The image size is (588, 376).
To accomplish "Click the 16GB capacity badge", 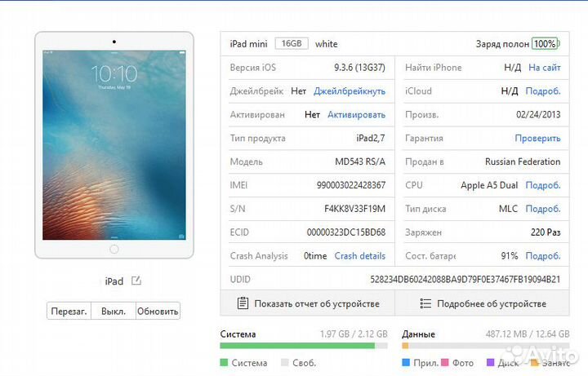I will click(x=292, y=43).
